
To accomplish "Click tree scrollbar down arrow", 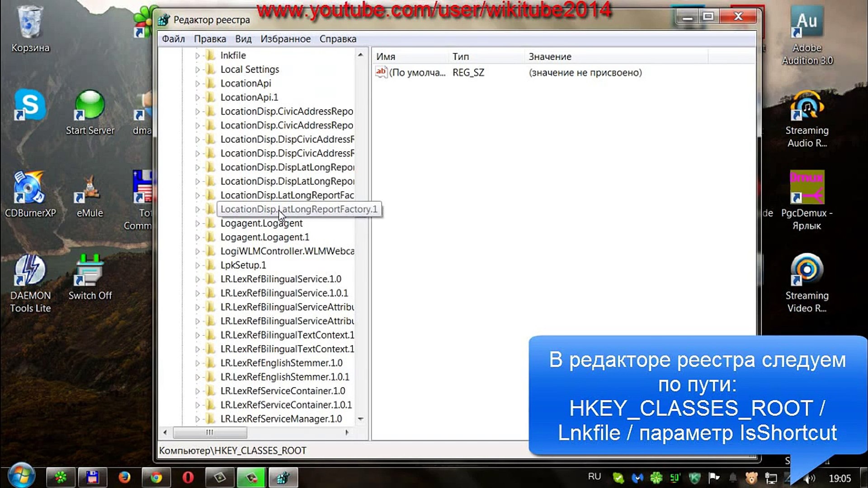I will pyautogui.click(x=360, y=419).
